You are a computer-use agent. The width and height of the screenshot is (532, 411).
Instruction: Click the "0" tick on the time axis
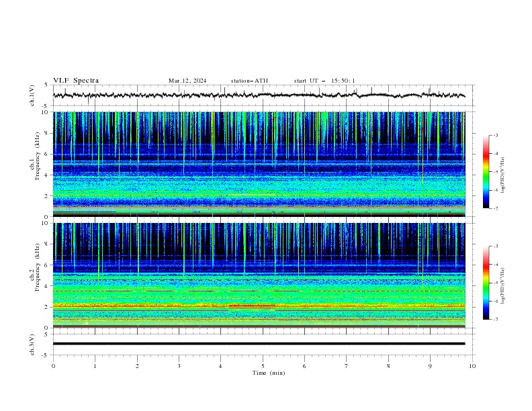[53, 366]
